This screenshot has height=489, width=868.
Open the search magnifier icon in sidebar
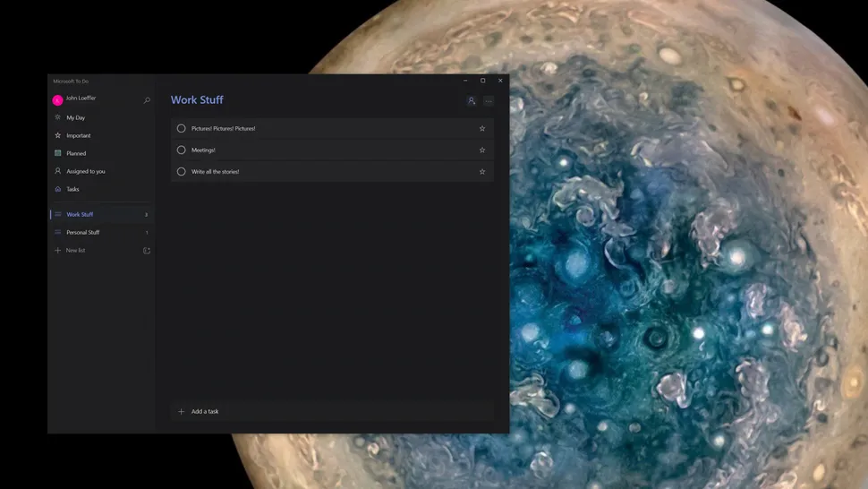click(x=147, y=100)
